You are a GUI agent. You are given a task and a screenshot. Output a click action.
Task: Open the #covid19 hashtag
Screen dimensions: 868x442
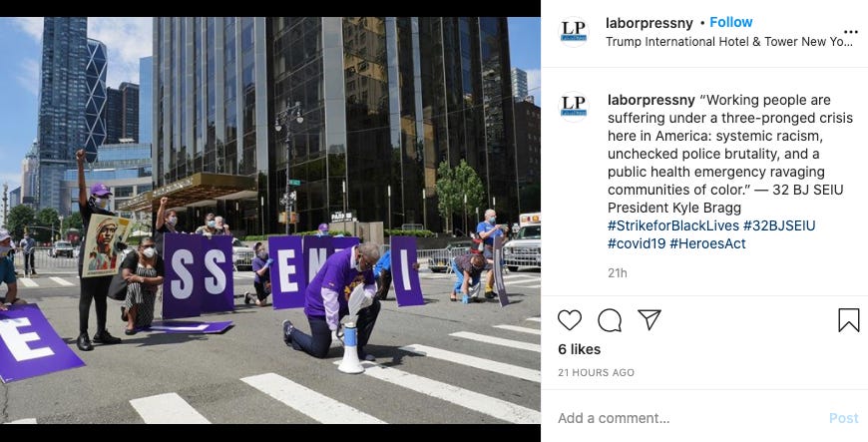pos(637,243)
